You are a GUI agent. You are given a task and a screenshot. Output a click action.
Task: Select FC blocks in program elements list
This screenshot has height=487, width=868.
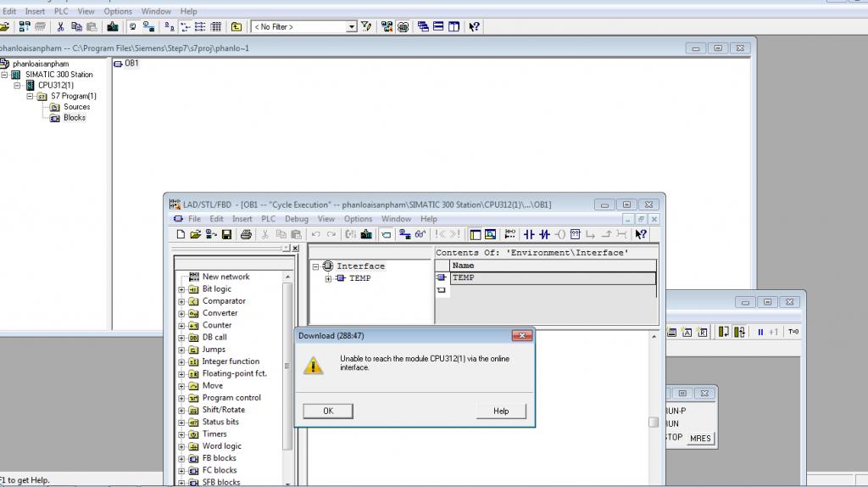220,470
